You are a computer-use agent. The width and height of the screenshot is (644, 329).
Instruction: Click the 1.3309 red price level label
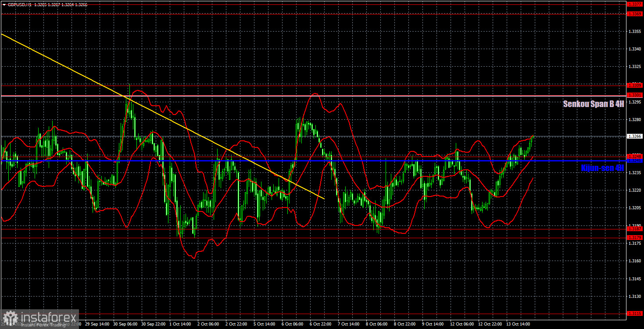635,86
